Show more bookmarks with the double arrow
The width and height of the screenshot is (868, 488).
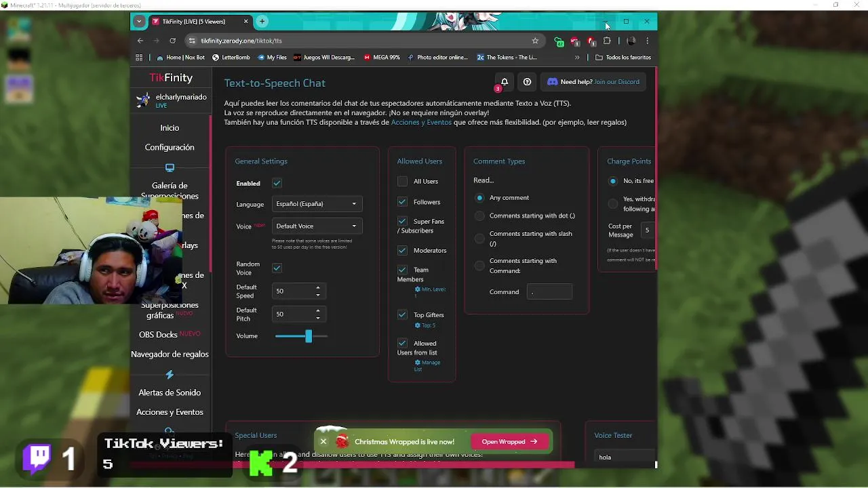[x=577, y=58]
